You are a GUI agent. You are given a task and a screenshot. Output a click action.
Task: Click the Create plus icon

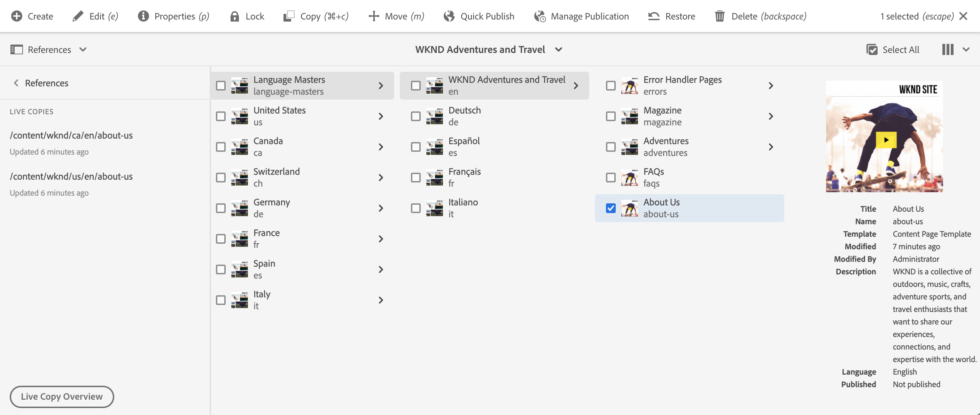[17, 16]
